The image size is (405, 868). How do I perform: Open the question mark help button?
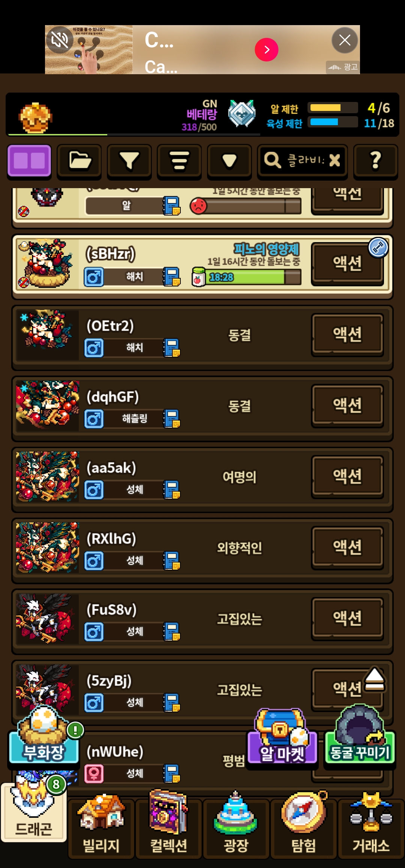(x=375, y=161)
